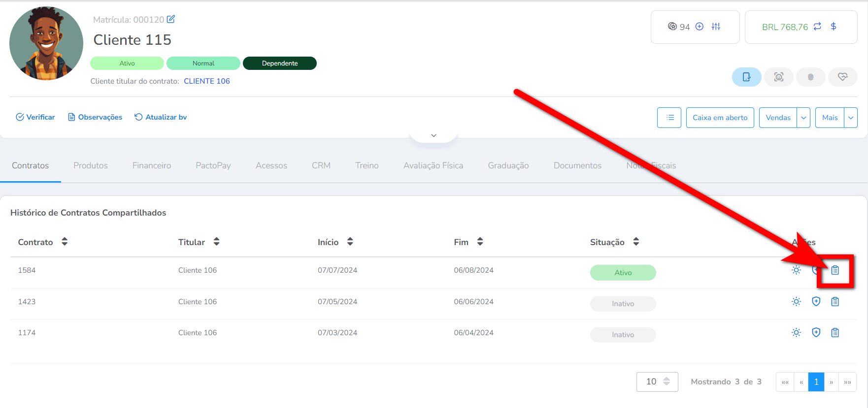
Task: Click the dollar sign icon beside balance
Action: tap(834, 27)
